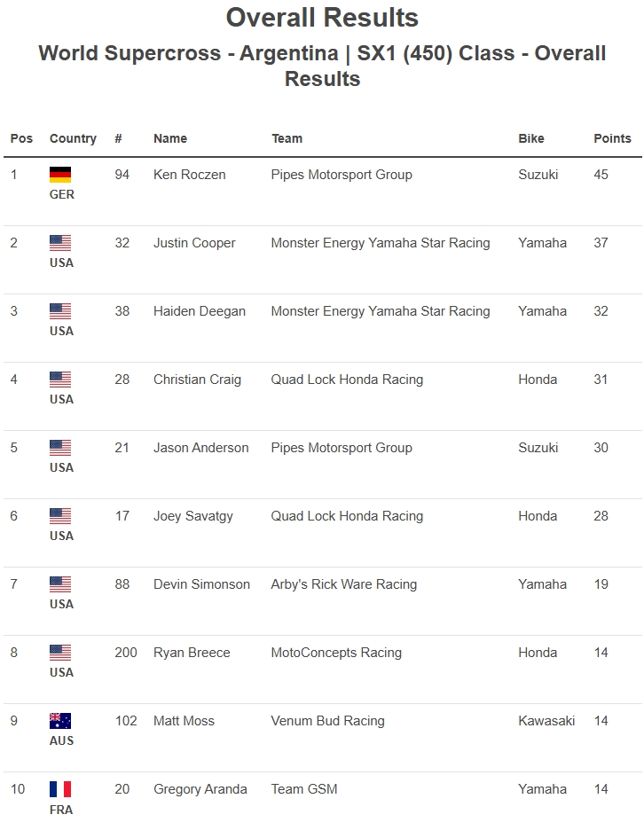Click the French flag beside Gregory Aranda
The width and height of the screenshot is (644, 830).
click(x=60, y=789)
